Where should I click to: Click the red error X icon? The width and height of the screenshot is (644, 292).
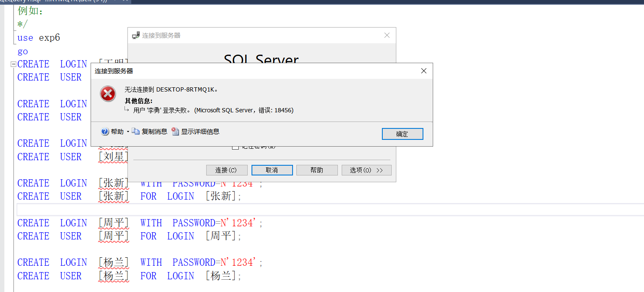(x=108, y=94)
